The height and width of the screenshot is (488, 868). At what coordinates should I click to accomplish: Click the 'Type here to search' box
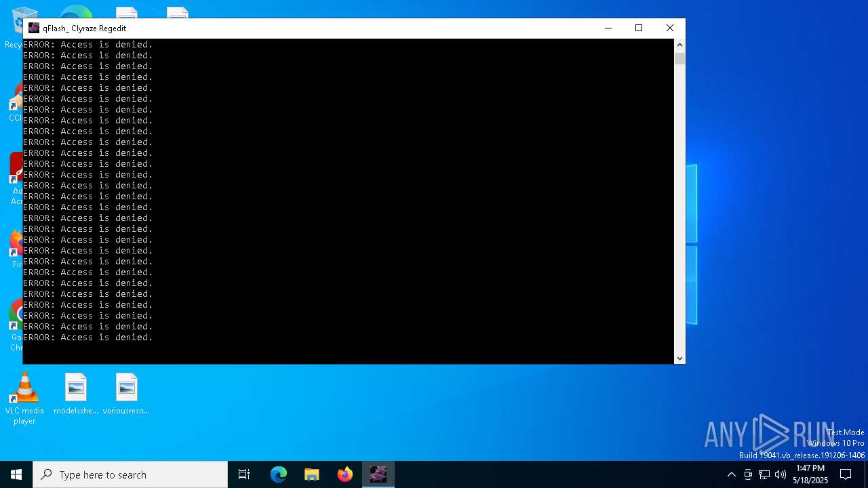click(130, 474)
